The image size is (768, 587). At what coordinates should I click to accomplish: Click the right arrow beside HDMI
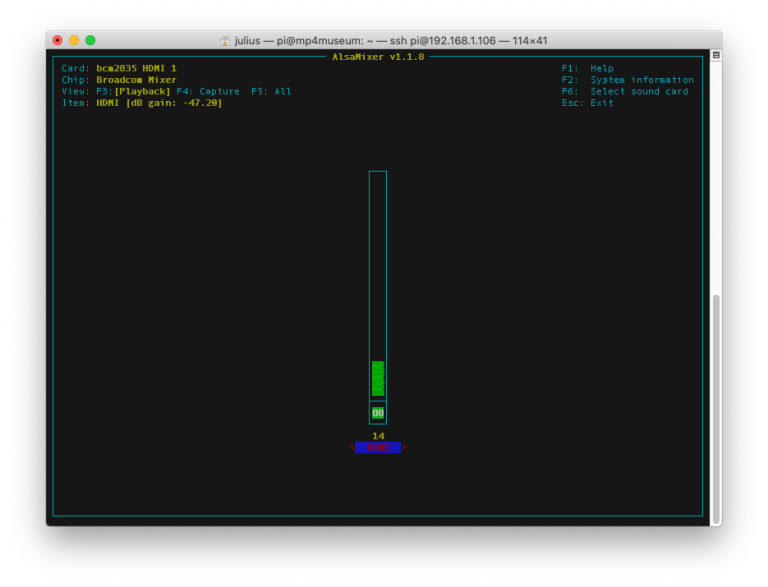405,448
